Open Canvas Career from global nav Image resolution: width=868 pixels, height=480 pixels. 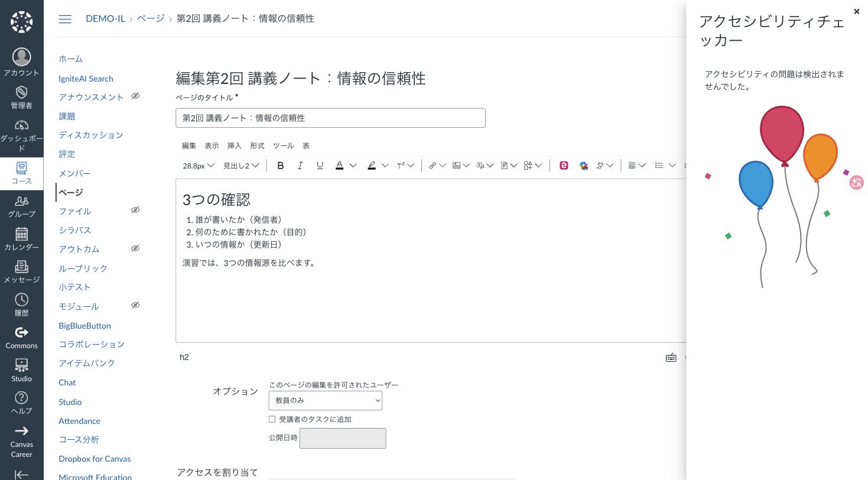[x=21, y=441]
